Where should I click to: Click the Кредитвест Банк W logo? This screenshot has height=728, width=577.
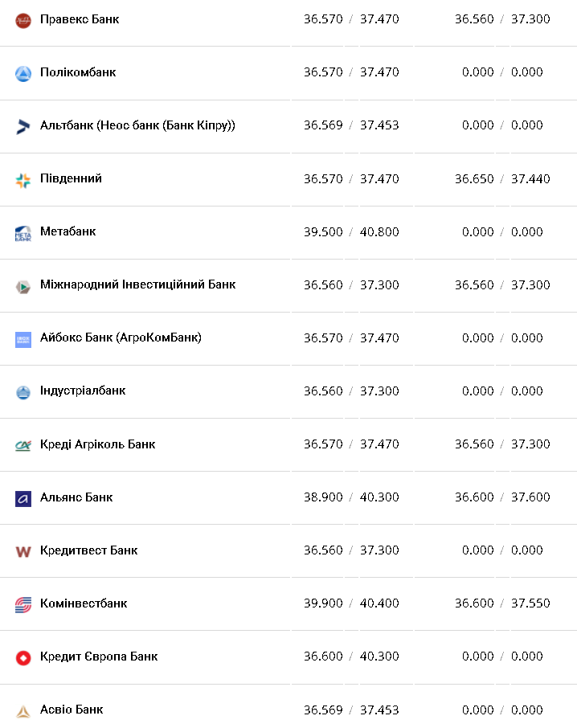[23, 551]
